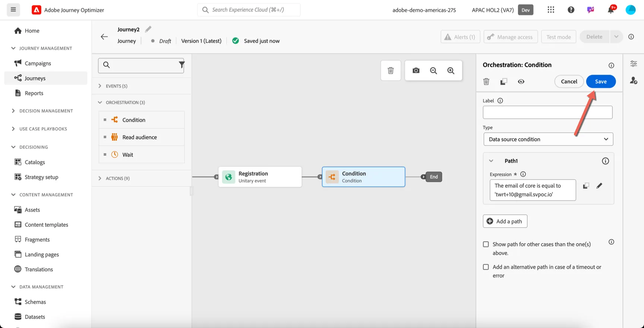This screenshot has height=328, width=644.
Task: Open the app switcher grid
Action: pos(551,10)
